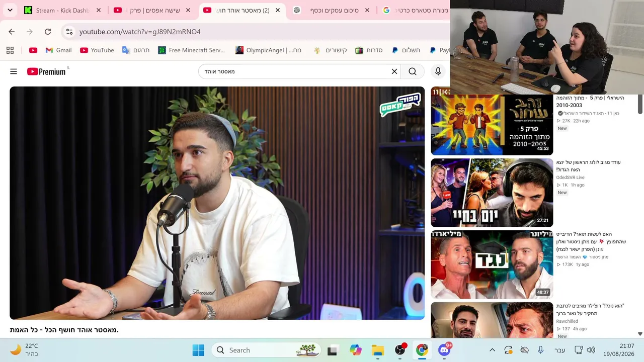
Task: Open Task View on the taskbar
Action: tap(332, 350)
